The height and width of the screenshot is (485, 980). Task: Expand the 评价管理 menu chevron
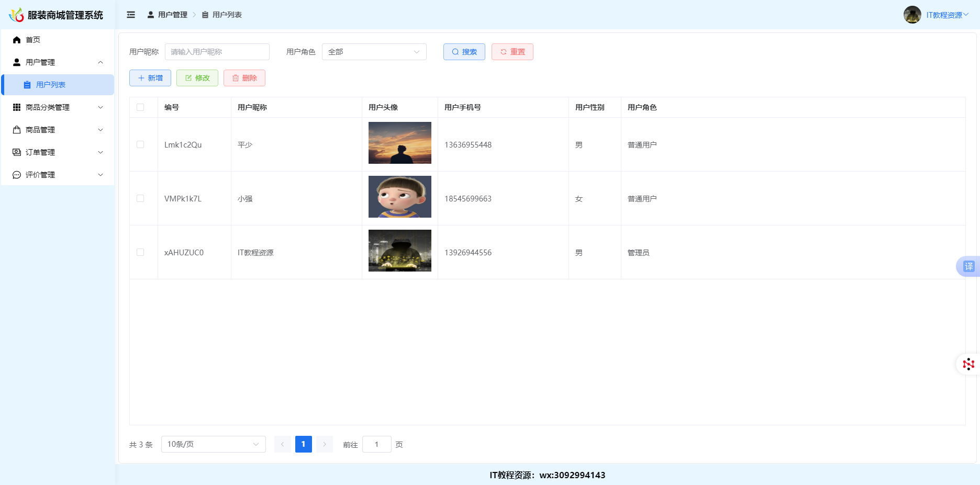click(x=101, y=175)
